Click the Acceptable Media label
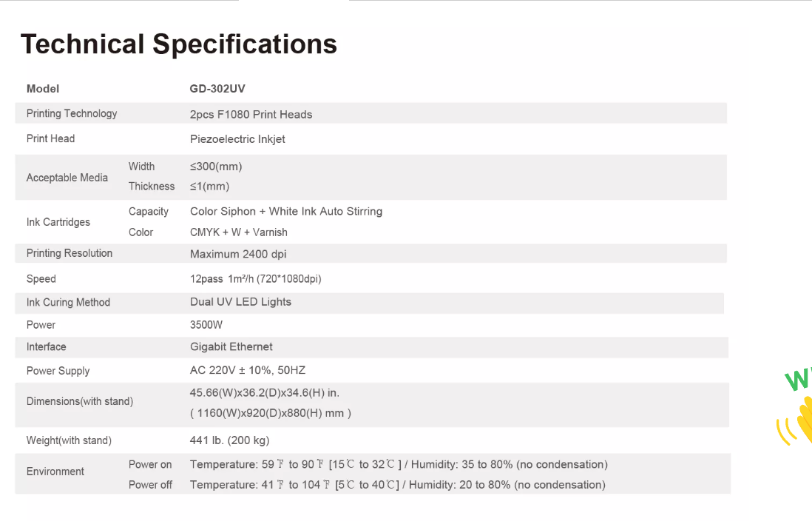Screen dimensions: 812x530 click(x=67, y=178)
